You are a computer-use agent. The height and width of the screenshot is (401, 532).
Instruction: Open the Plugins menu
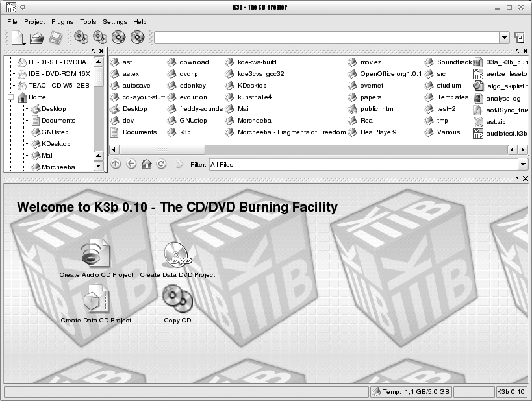pyautogui.click(x=62, y=22)
